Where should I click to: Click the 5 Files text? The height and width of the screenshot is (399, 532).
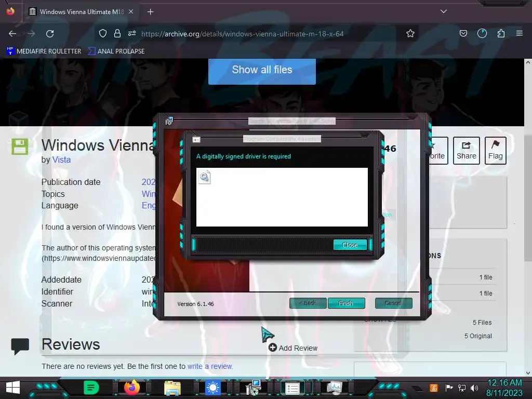point(482,322)
